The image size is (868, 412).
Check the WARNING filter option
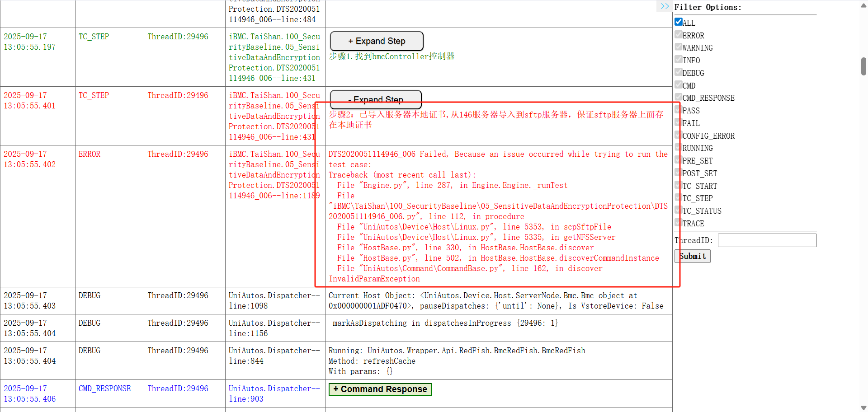coord(678,47)
